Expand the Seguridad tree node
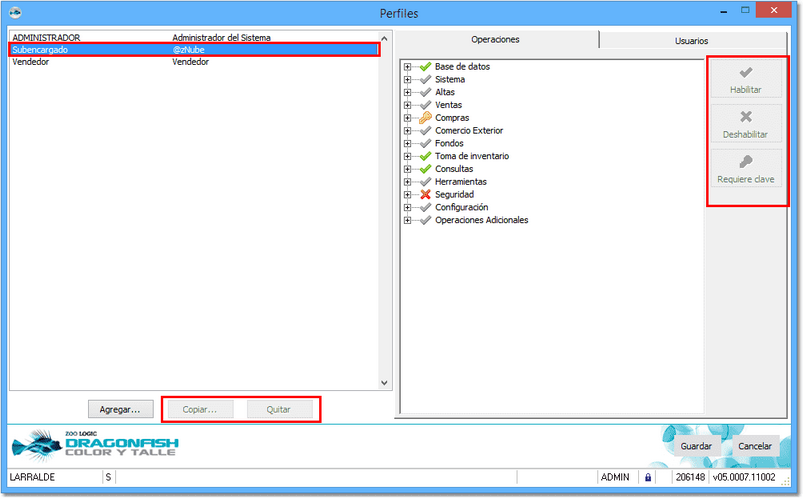The height and width of the screenshot is (499, 803). 407,195
